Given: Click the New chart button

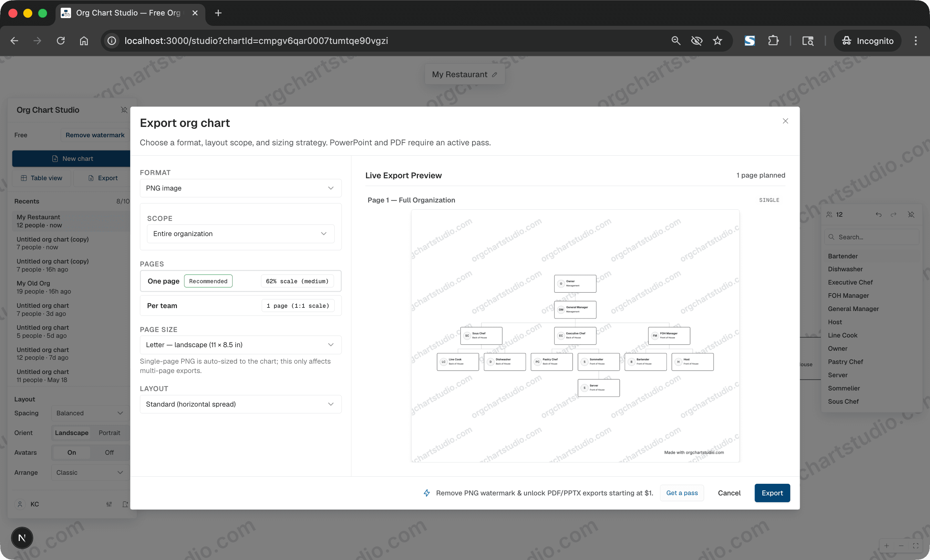Looking at the screenshot, I should coord(72,159).
